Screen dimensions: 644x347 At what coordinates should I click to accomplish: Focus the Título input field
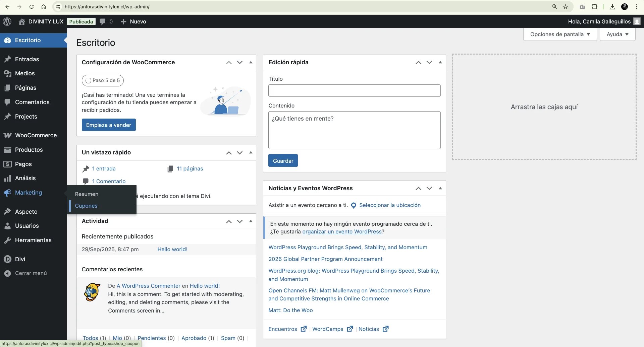coord(354,90)
